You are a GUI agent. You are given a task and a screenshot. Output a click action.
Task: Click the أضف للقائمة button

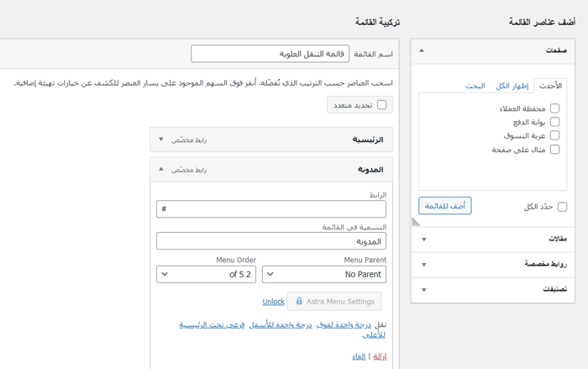point(445,206)
